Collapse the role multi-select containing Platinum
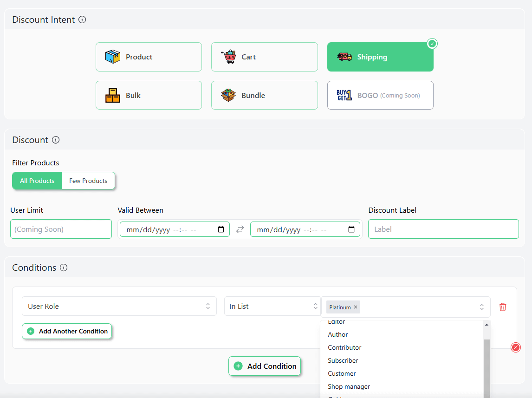Screen dimensions: 532x398 481,307
